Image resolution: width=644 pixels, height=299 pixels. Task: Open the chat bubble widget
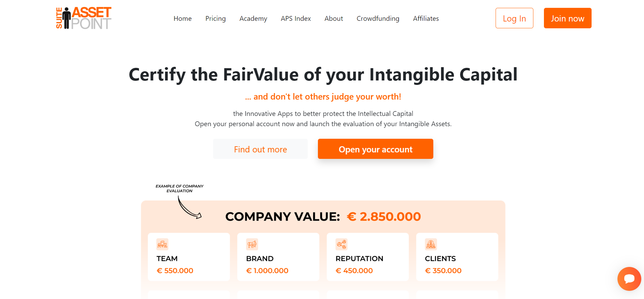(x=629, y=279)
